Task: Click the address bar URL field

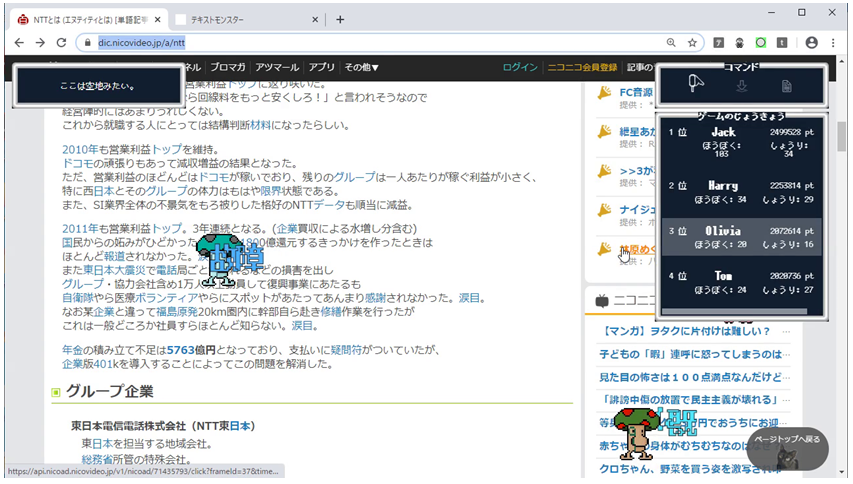Action: 375,42
